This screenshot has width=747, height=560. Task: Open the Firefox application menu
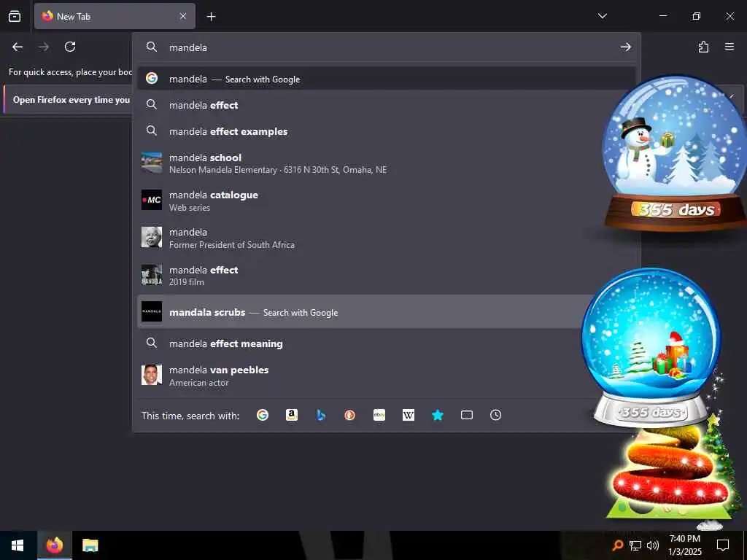pos(729,47)
